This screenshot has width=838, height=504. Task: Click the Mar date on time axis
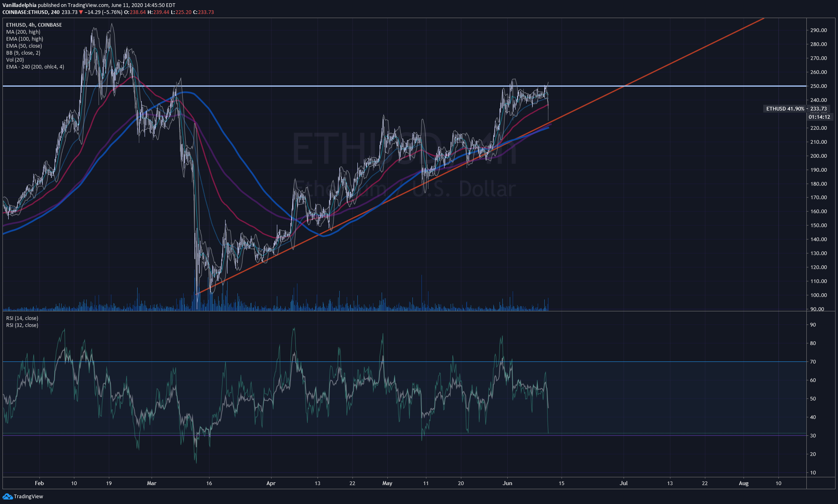click(x=152, y=483)
